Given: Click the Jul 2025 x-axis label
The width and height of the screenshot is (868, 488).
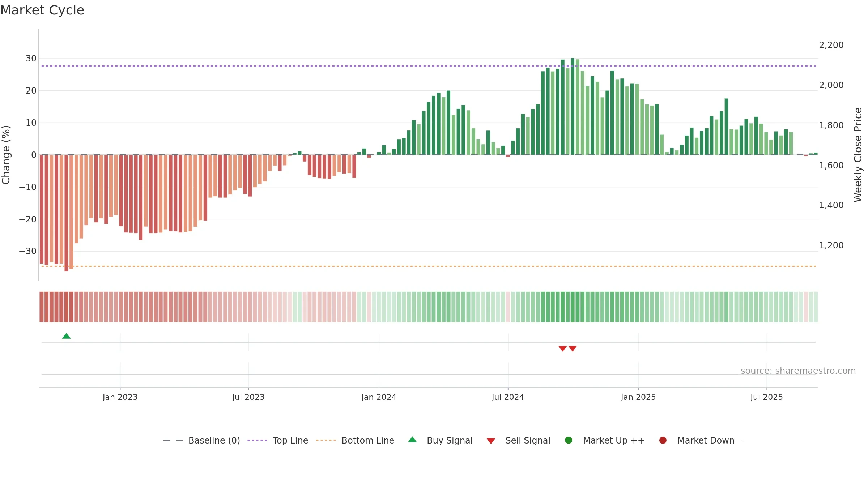Looking at the screenshot, I should [767, 397].
